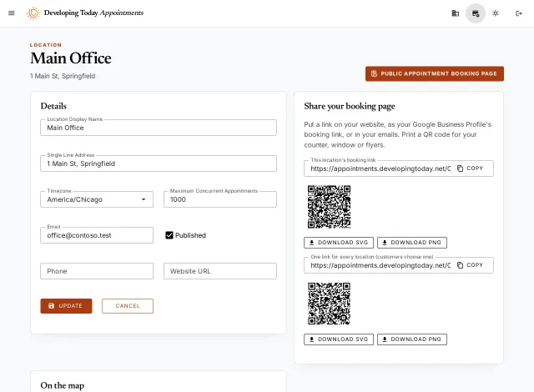This screenshot has width=534, height=392.
Task: Open the locations building icon
Action: click(x=455, y=13)
